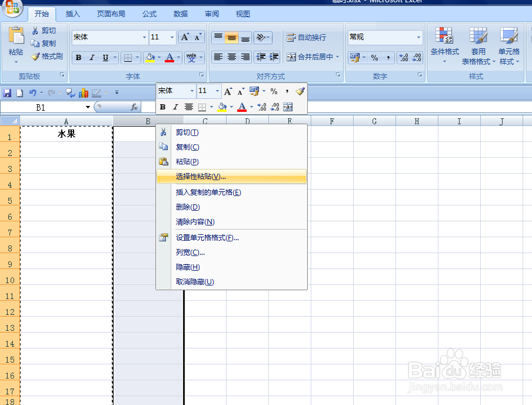Switch to 插入 ribbon tab
The image size is (532, 405).
coord(72,14)
